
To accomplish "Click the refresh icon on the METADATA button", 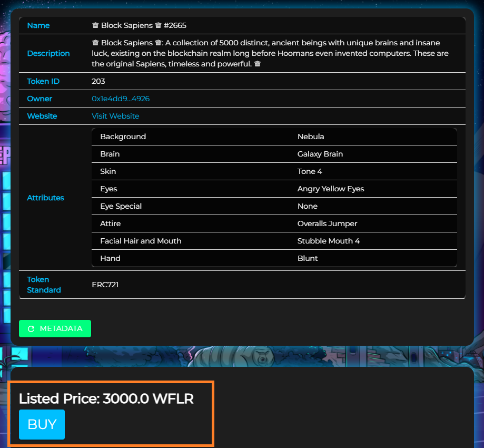I will [31, 329].
